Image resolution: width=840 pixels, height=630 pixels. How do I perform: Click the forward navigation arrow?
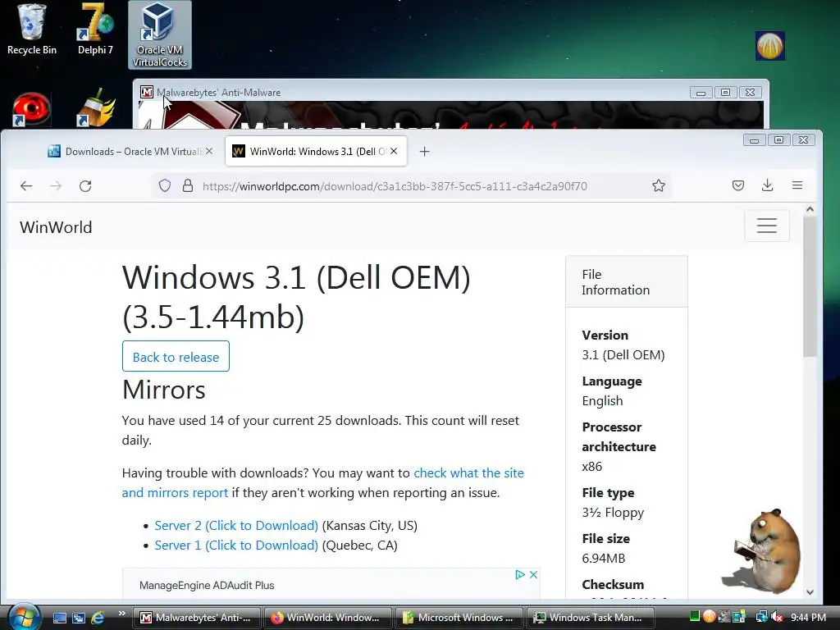pos(56,186)
